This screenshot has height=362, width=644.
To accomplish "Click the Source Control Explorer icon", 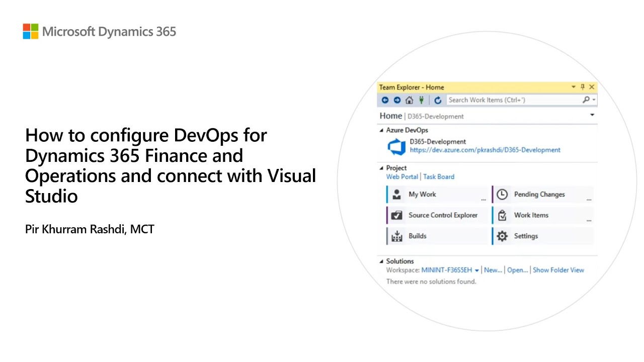I will [x=397, y=215].
